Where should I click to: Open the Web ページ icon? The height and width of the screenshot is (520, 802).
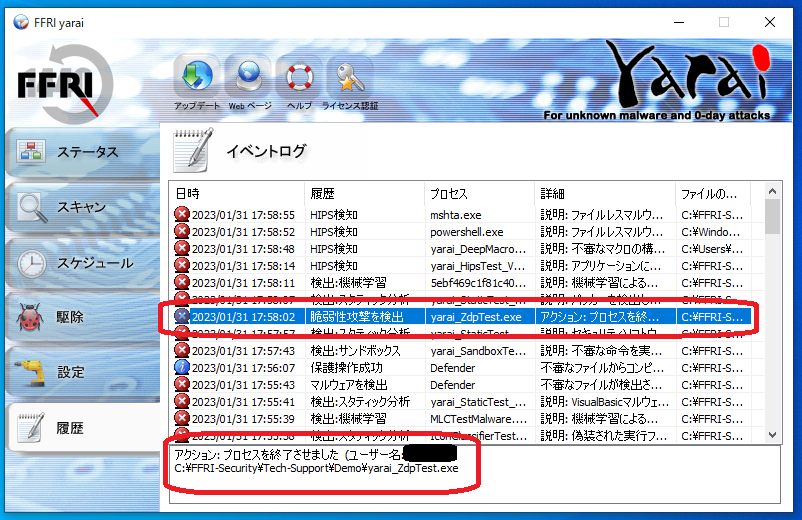point(249,77)
